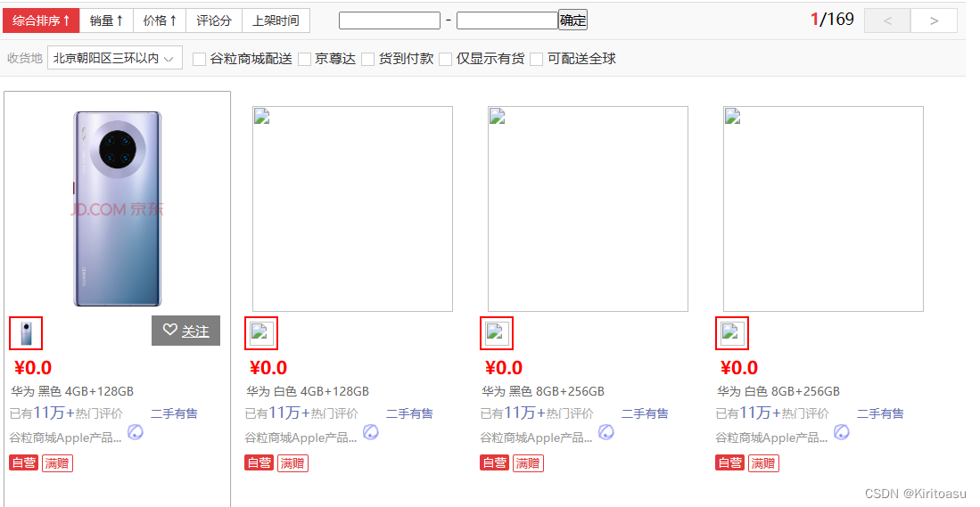This screenshot has width=980, height=507.
Task: Open 11万+ reviews for 华为 黑色 8GB+256GB
Action: [524, 413]
